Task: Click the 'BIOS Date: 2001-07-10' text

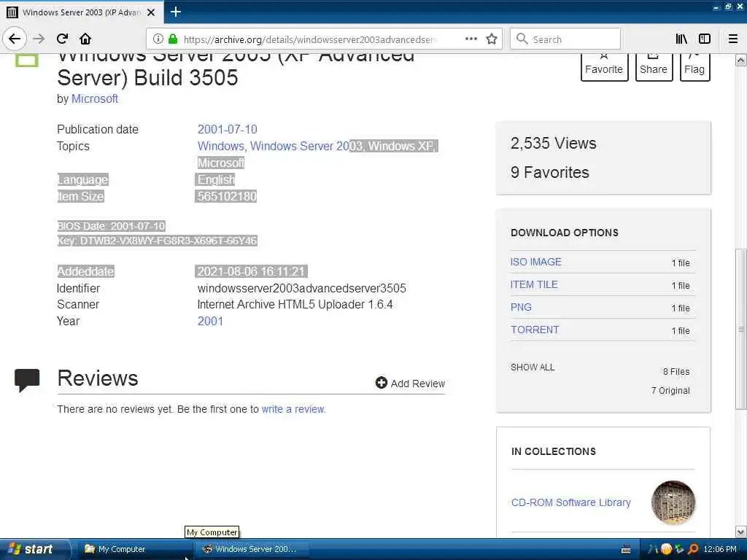Action: [111, 226]
